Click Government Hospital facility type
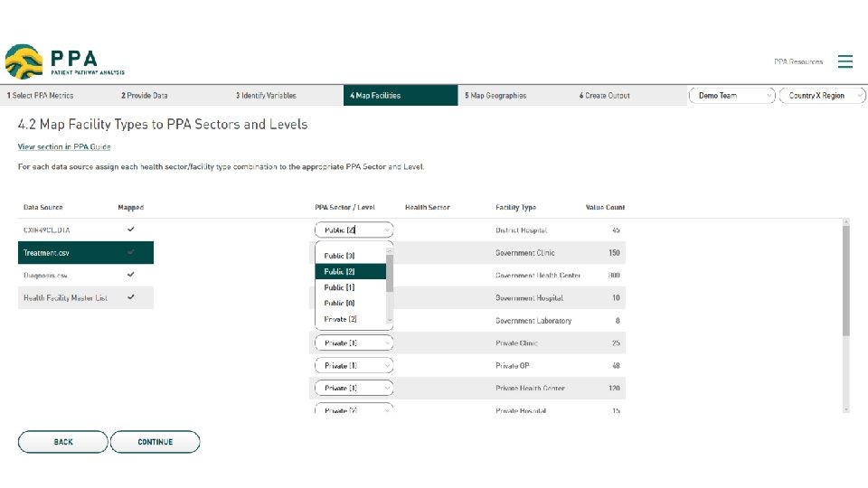The width and height of the screenshot is (868, 488). coord(529,298)
